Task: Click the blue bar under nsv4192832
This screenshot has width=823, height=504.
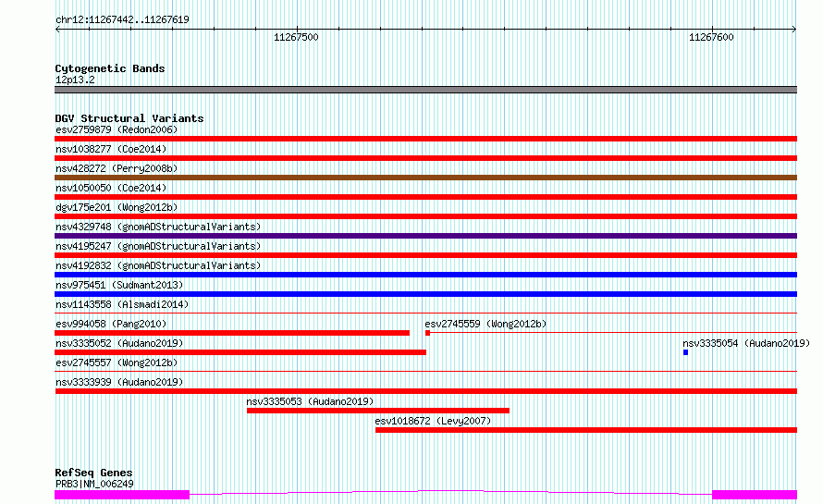Action: 425,275
